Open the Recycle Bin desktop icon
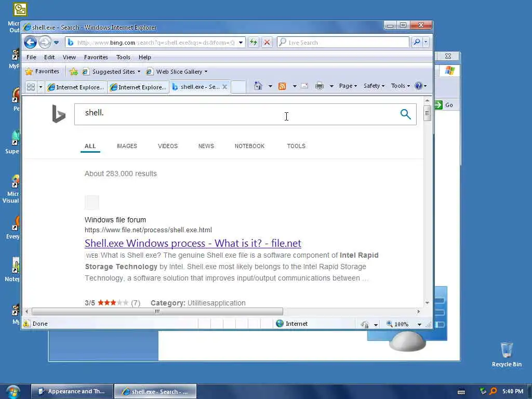 click(507, 354)
